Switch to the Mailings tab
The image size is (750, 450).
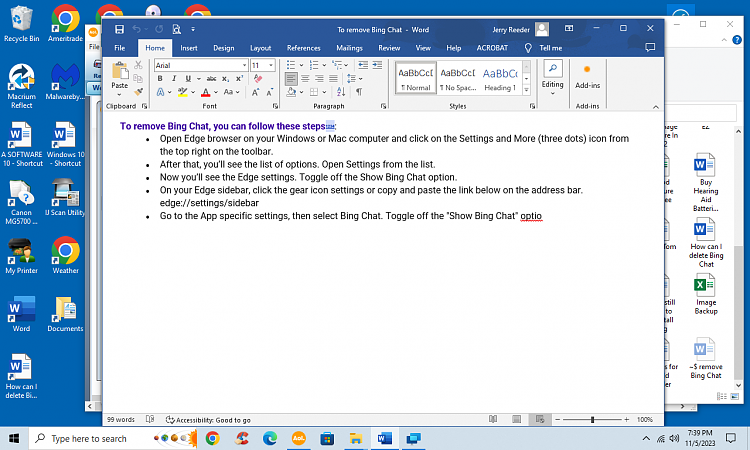[x=349, y=47]
